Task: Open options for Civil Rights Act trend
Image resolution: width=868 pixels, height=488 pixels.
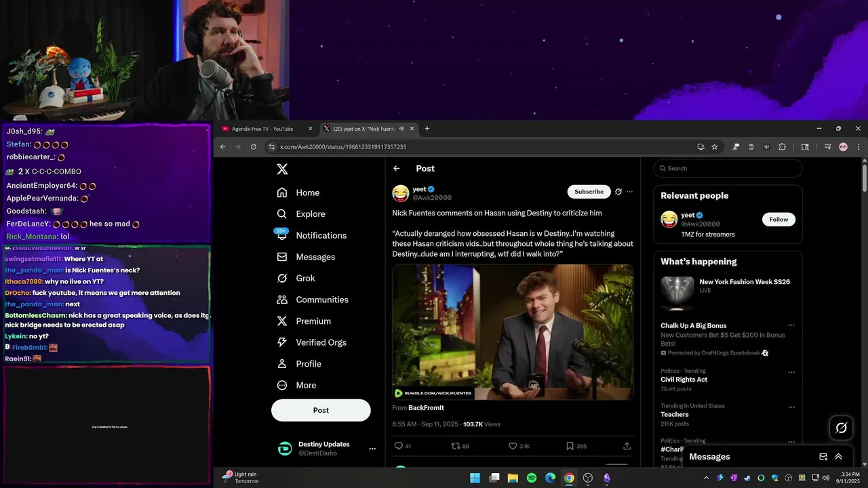Action: click(x=791, y=372)
